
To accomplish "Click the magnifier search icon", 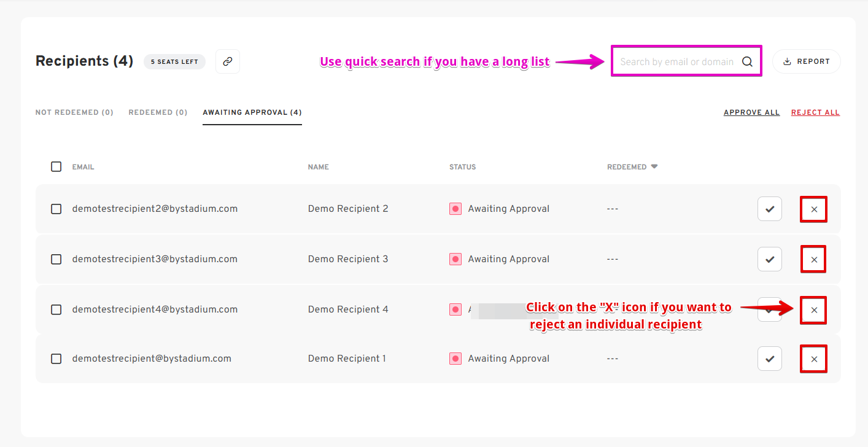I will pyautogui.click(x=747, y=61).
